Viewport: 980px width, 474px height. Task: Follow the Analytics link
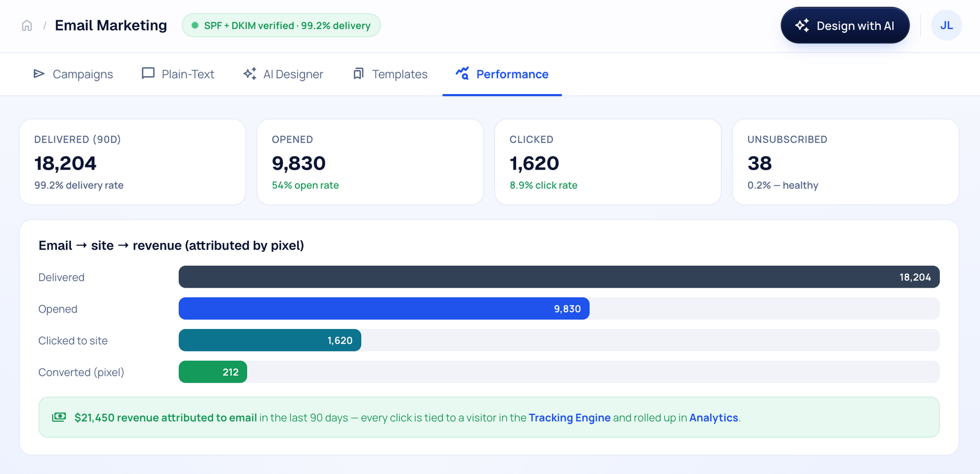click(x=714, y=418)
